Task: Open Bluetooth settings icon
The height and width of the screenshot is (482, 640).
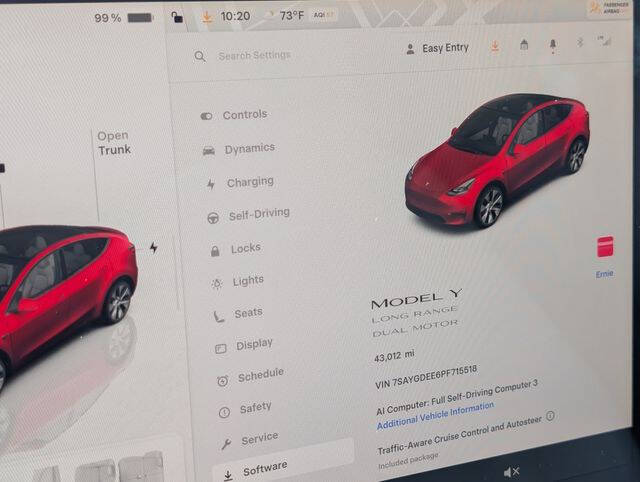Action: pyautogui.click(x=580, y=42)
